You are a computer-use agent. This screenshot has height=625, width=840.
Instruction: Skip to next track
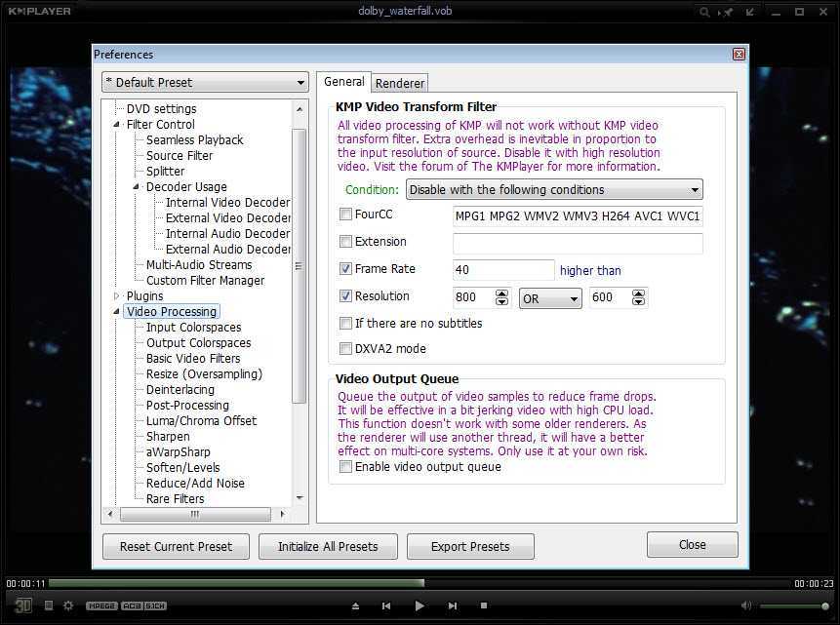[453, 605]
